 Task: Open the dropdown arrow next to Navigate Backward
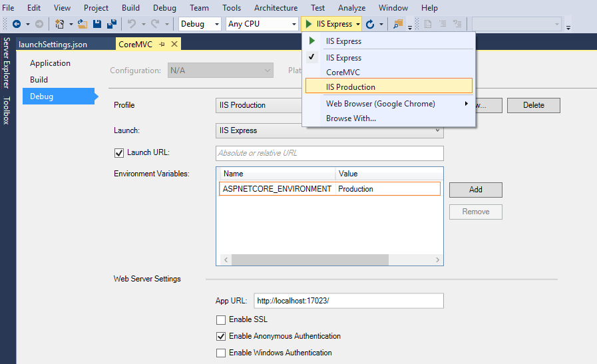click(28, 25)
